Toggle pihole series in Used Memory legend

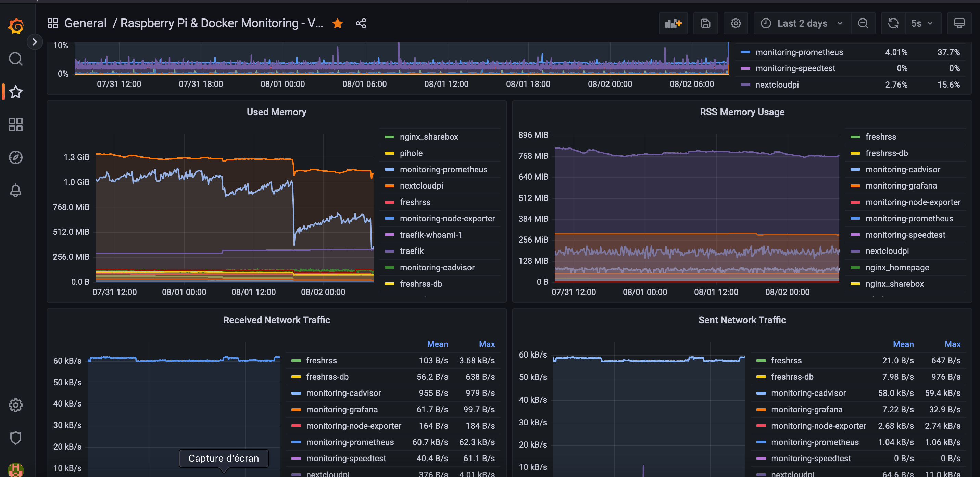tap(411, 153)
